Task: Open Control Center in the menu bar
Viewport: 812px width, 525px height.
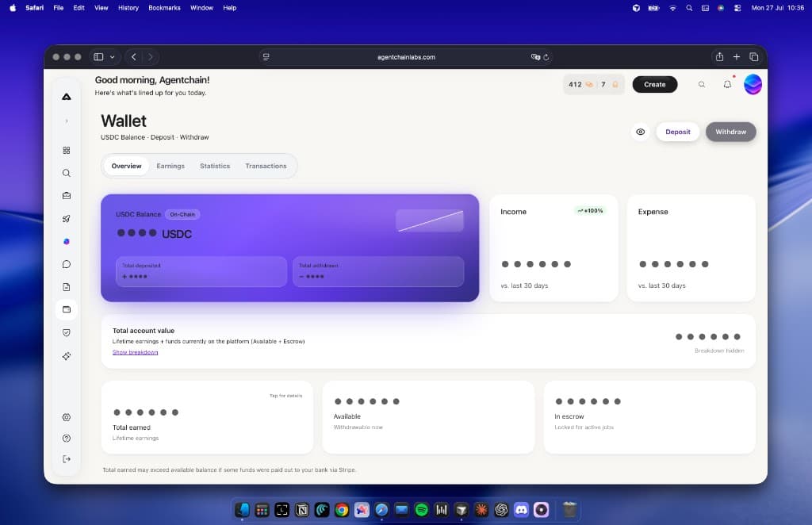Action: click(x=737, y=8)
